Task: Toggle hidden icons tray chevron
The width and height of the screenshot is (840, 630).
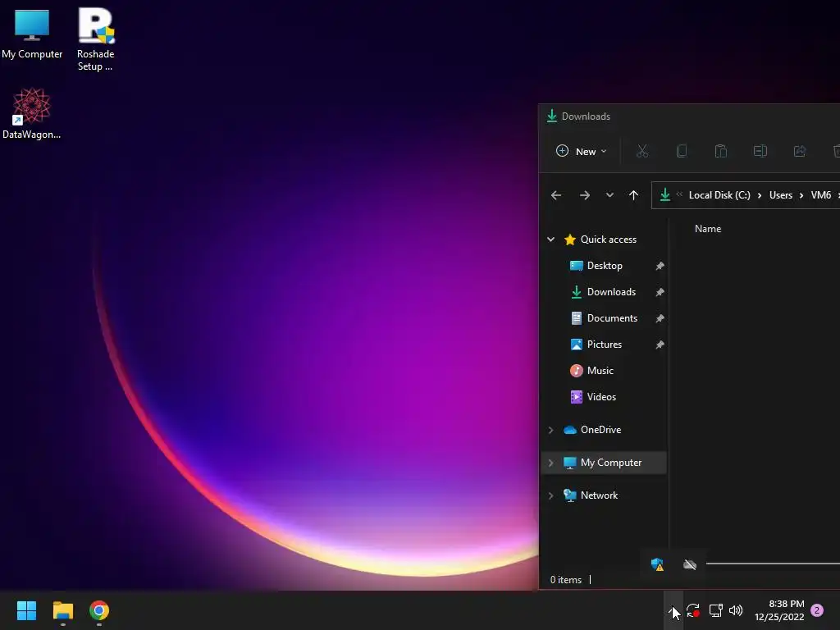Action: point(673,610)
